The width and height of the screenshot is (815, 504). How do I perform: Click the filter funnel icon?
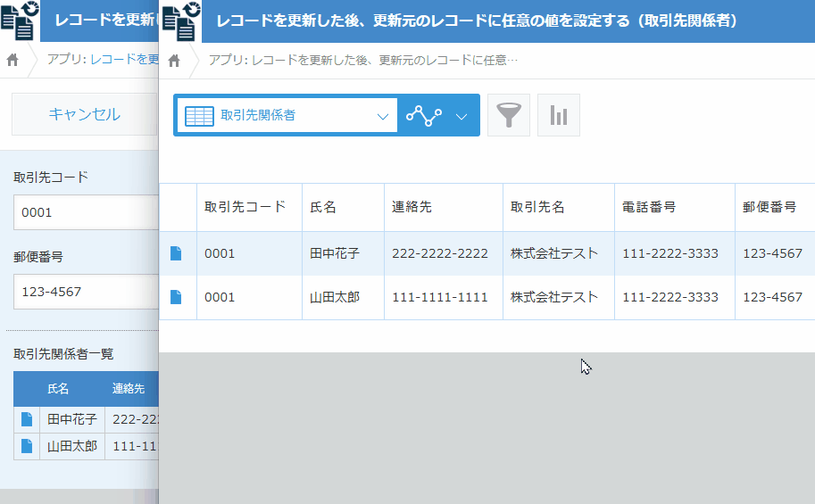[509, 115]
